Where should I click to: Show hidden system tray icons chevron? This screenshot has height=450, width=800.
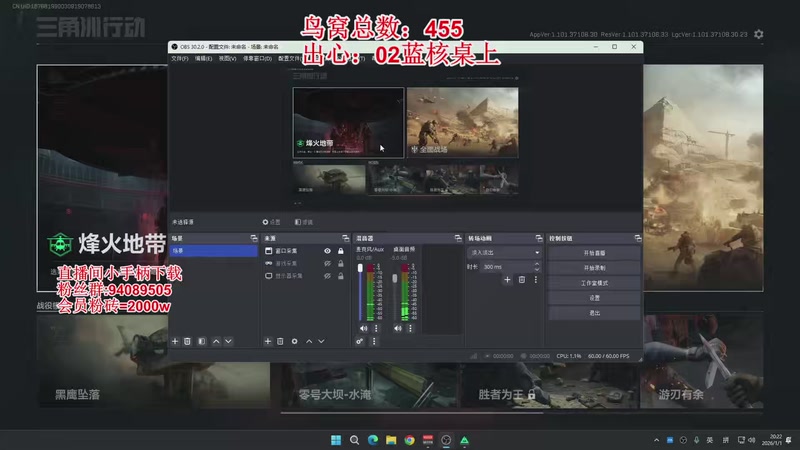coord(656,440)
